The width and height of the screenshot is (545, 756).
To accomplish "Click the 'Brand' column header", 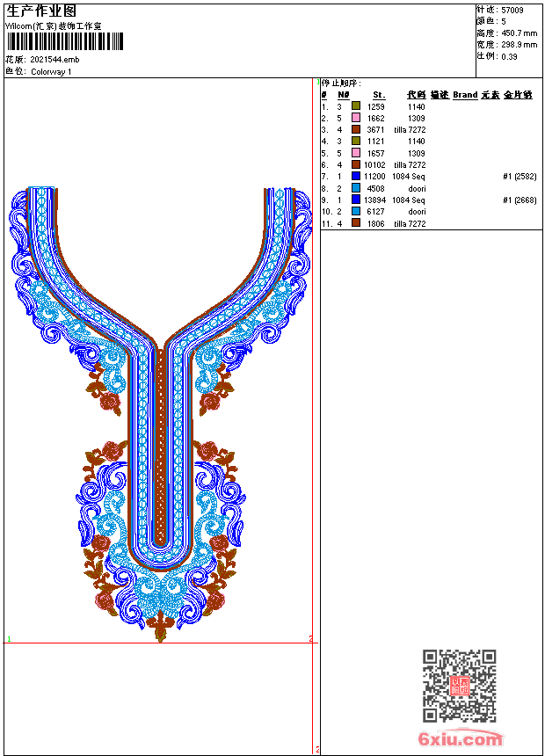I will click(x=465, y=95).
